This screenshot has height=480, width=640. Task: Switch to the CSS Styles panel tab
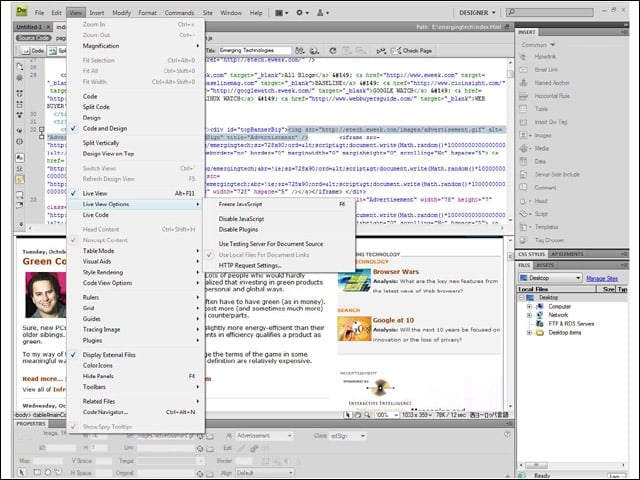click(531, 254)
